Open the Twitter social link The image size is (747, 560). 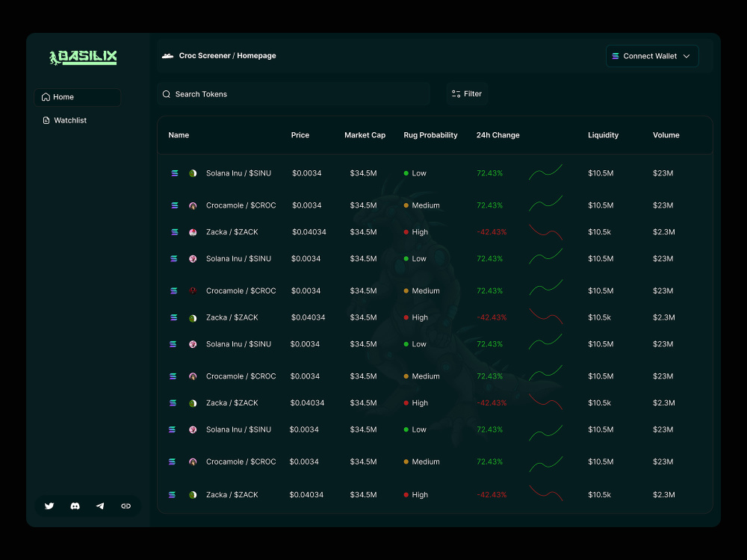(x=49, y=505)
